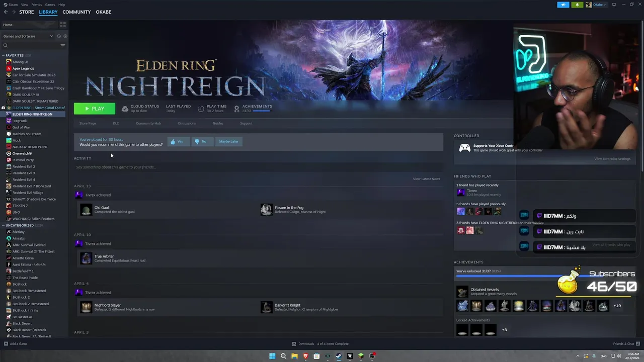Collapse the Favorites category

[3, 55]
